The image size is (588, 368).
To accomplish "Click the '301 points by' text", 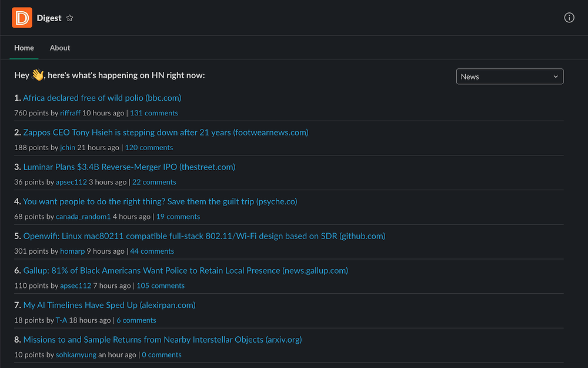I will click(x=36, y=251).
